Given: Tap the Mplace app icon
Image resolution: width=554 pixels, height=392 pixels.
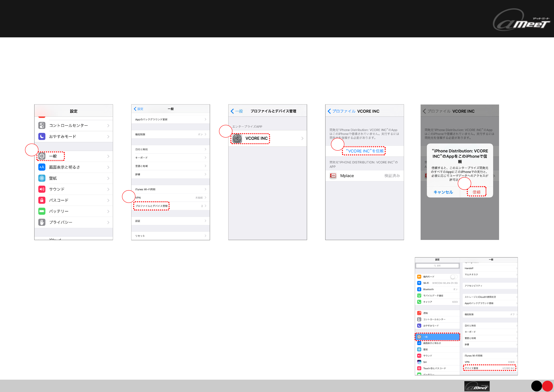Looking at the screenshot, I should coord(333,176).
